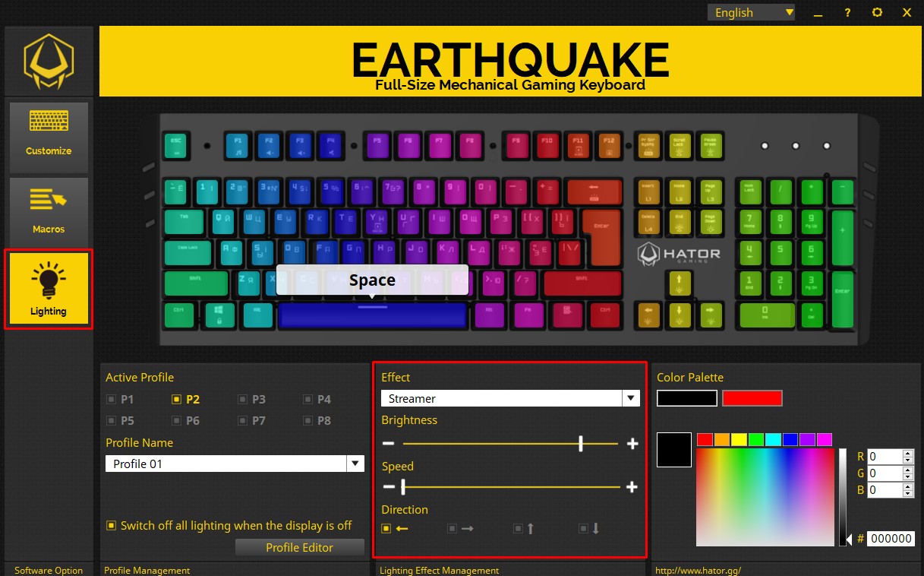Select the Pause Break key

711,144
